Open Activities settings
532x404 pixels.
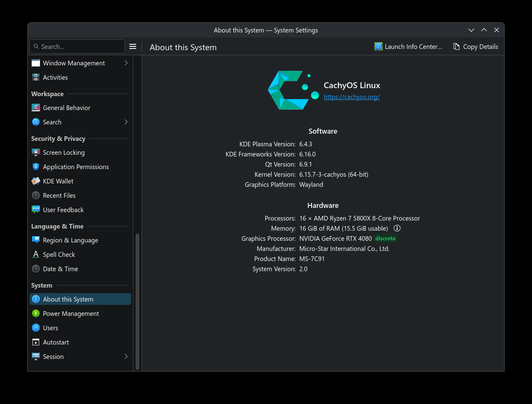coord(80,77)
